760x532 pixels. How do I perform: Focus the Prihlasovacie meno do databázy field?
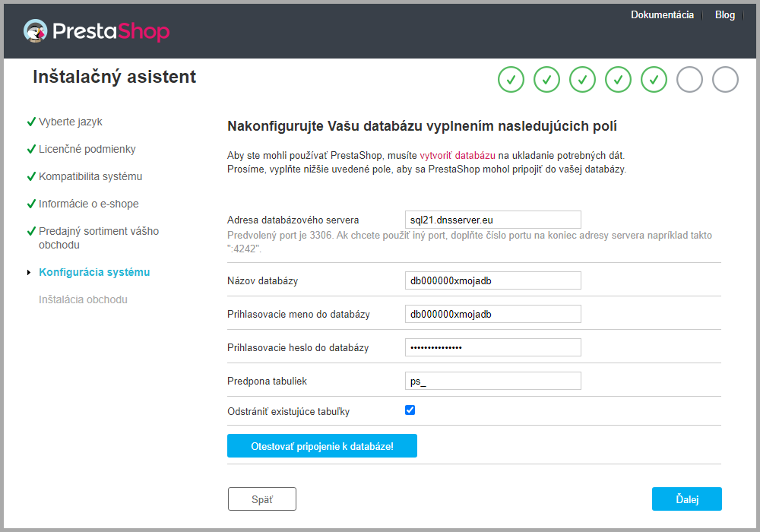493,314
